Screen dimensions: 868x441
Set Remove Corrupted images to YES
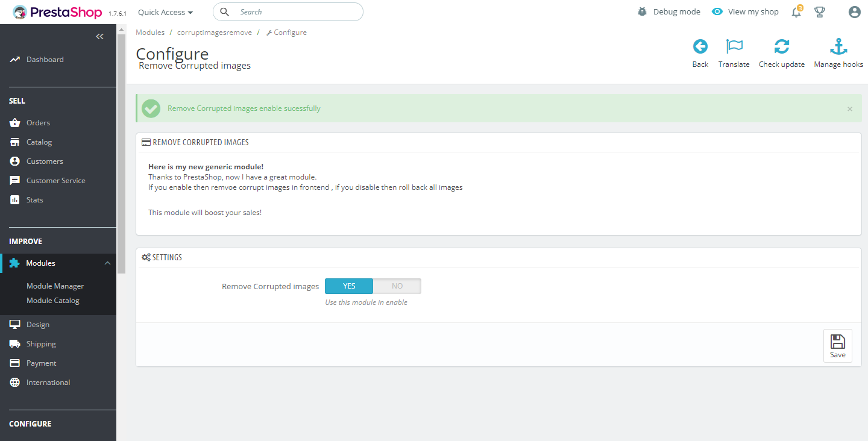pos(349,286)
